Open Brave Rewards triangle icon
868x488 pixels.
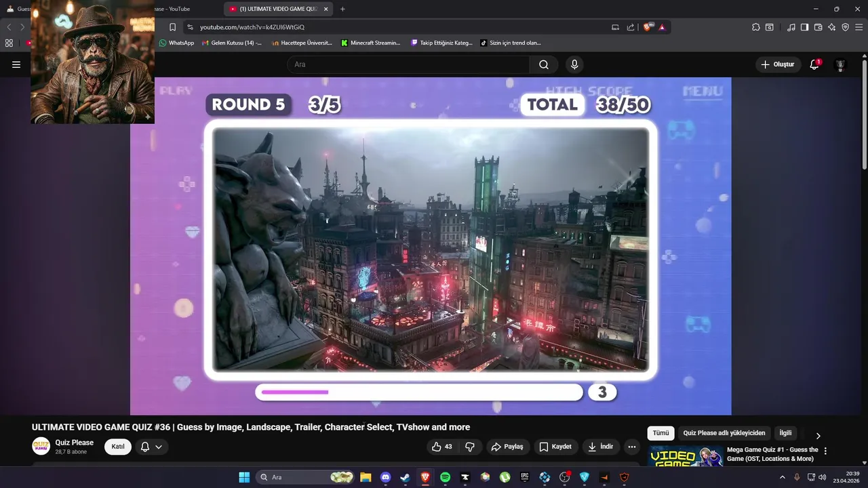coord(662,27)
